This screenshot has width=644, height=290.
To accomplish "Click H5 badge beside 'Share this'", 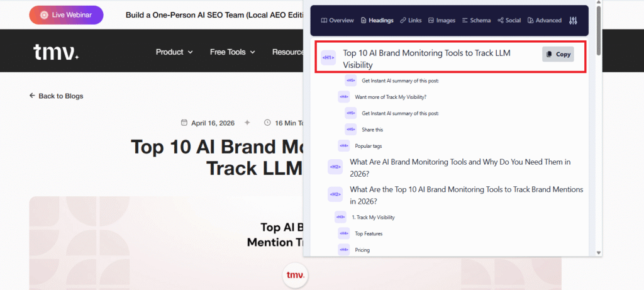I will click(x=350, y=129).
